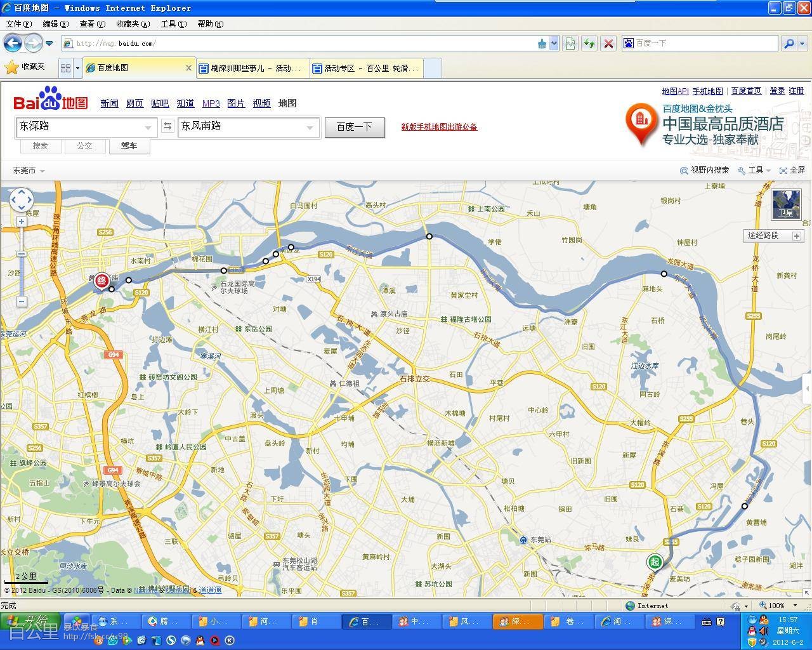Screen dimensions: 812x650
Task: Expand the 途经路段 route segments panel
Action: click(x=797, y=235)
